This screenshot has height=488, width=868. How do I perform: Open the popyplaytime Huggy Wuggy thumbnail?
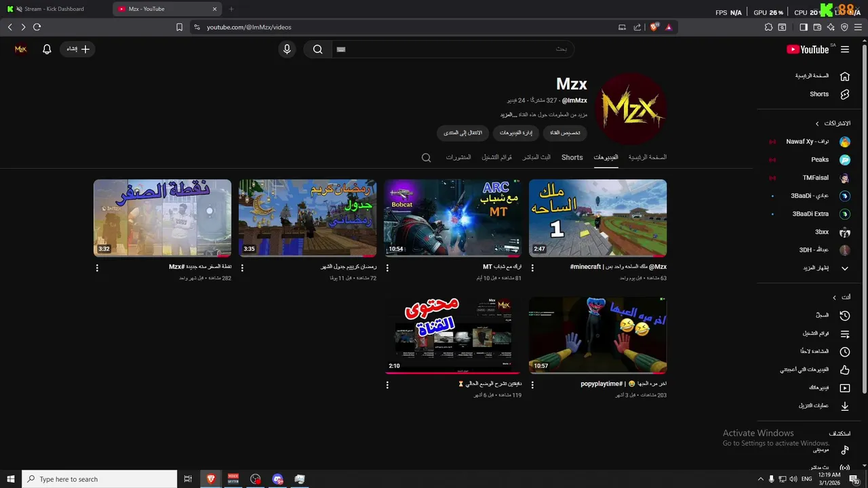597,335
